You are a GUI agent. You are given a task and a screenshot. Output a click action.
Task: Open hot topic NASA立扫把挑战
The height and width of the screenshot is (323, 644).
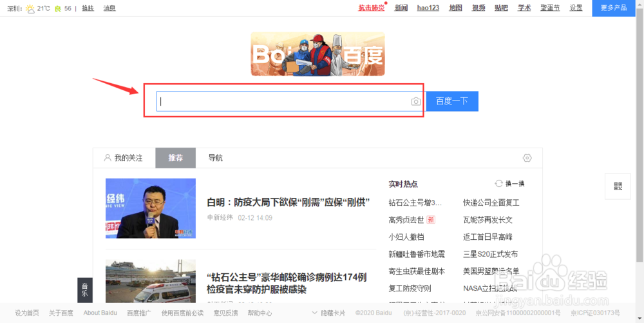(490, 288)
